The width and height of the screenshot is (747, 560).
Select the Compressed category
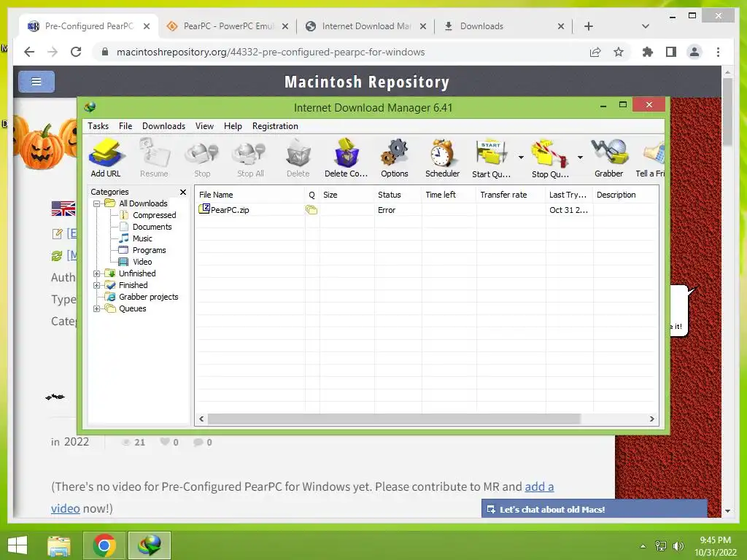coord(155,215)
